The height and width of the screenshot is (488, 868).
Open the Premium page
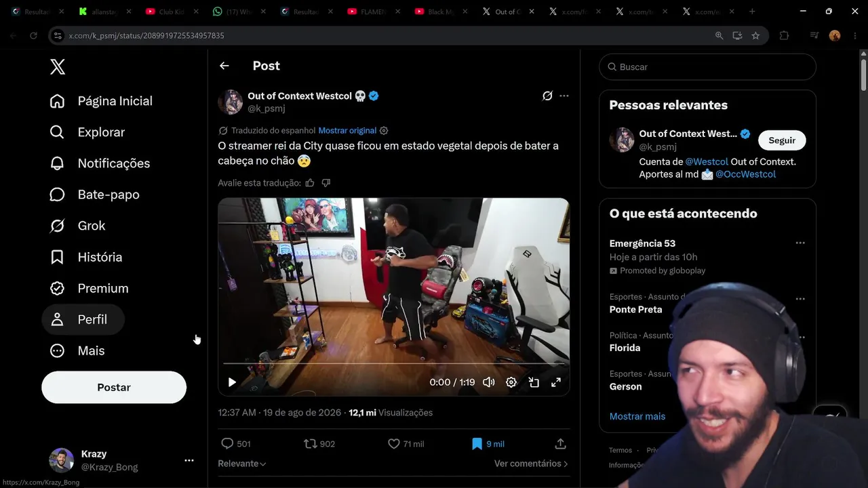[x=90, y=288]
